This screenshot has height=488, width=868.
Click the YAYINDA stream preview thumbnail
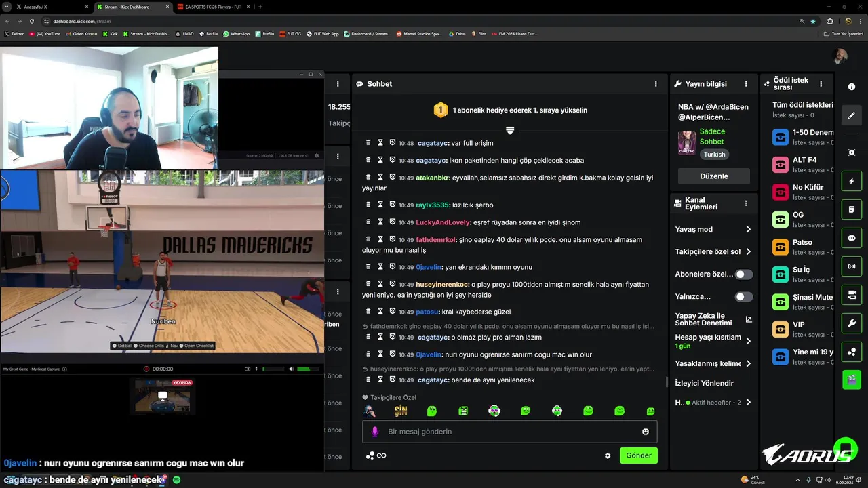point(162,396)
